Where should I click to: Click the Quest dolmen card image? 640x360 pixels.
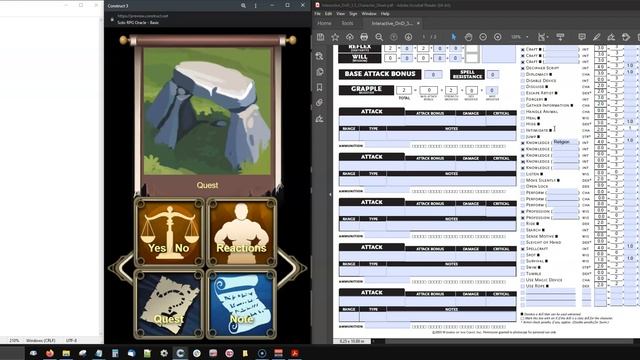[x=207, y=111]
